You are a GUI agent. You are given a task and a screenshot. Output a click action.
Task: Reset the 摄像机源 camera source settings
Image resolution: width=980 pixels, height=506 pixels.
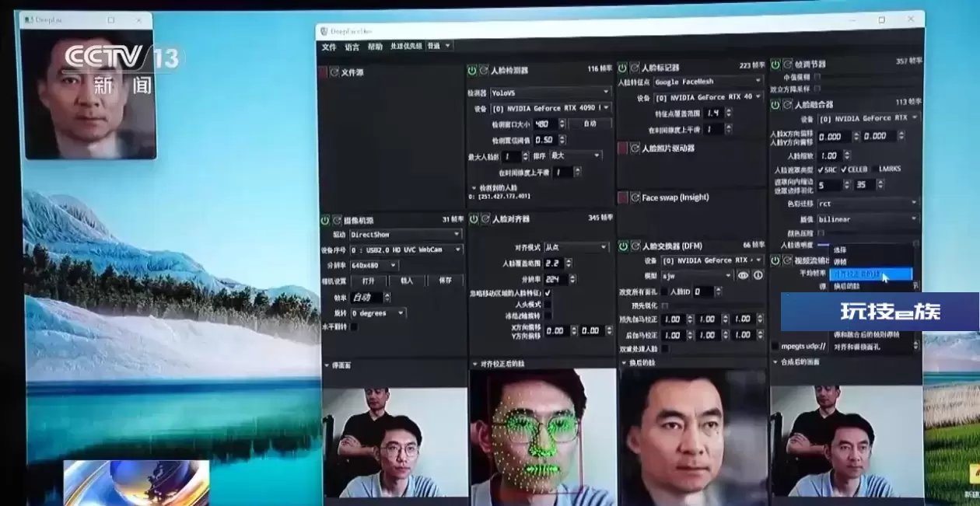coord(337,220)
